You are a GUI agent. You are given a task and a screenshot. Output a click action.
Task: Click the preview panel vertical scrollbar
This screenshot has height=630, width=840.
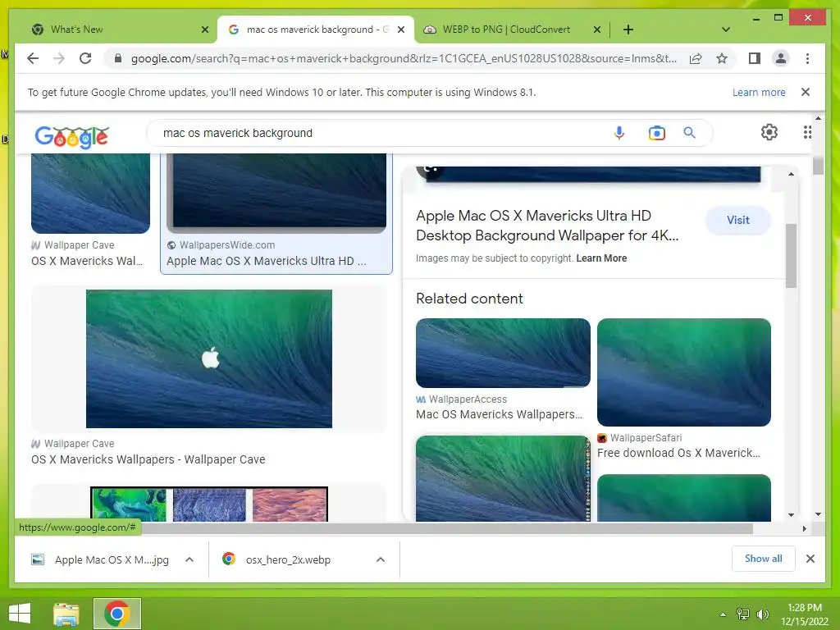click(x=791, y=256)
